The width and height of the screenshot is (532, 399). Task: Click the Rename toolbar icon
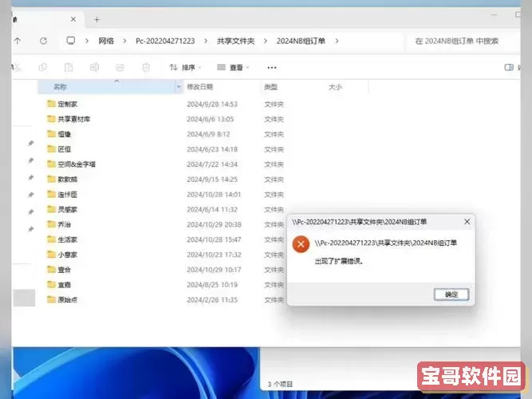(x=94, y=67)
